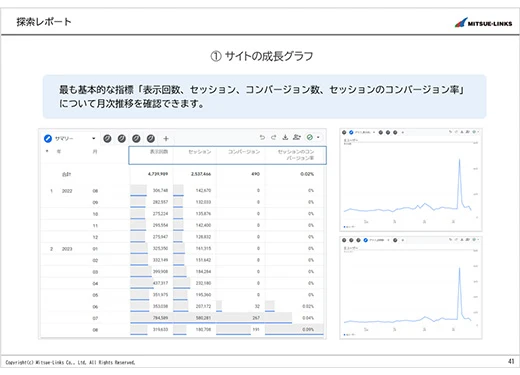The image size is (520, 375).
Task: Click the redo arrow icon
Action: pos(274,137)
